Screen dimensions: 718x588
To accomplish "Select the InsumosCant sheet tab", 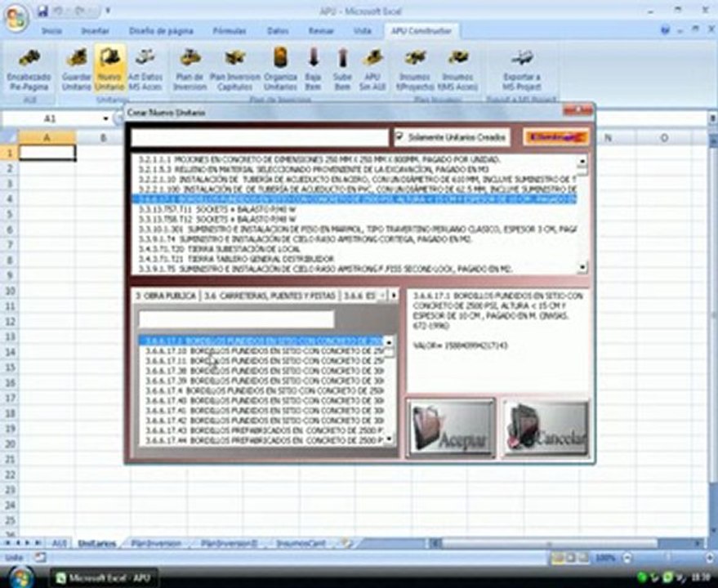I will point(301,543).
